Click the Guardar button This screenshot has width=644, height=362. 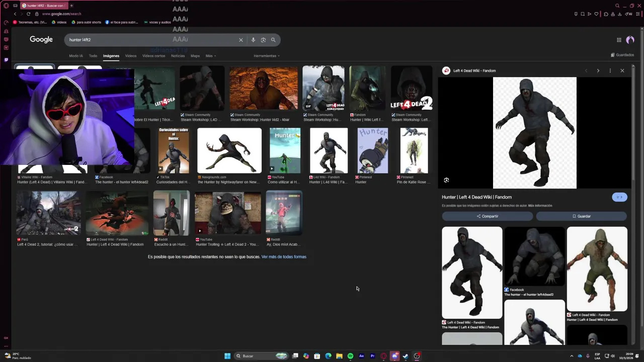tap(581, 216)
